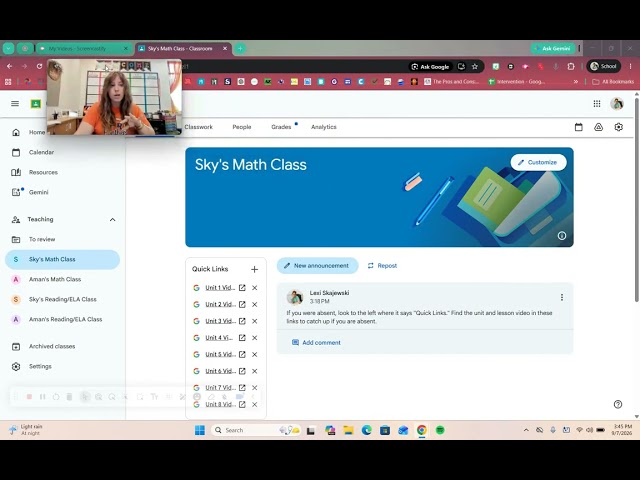Open Unit 3 Vid external link icon

[x=242, y=321]
